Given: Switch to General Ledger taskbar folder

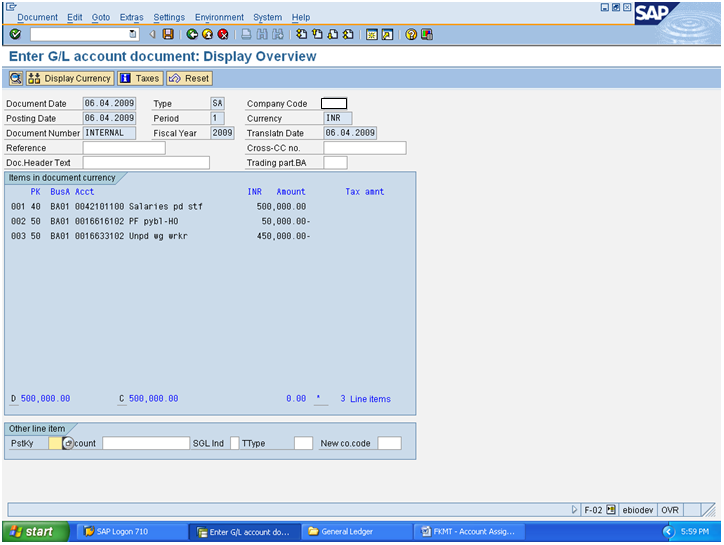Looking at the screenshot, I should tap(357, 532).
